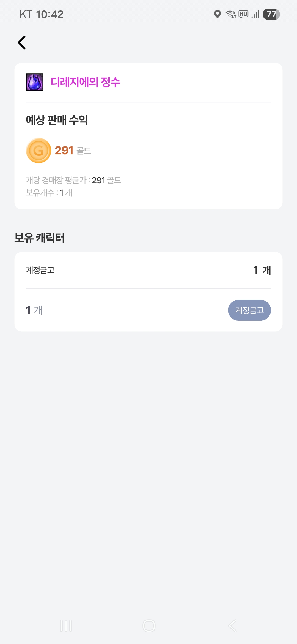Tap the 개당 경매장 평균가 line
Viewport: 297px width, 644px height.
point(74,180)
